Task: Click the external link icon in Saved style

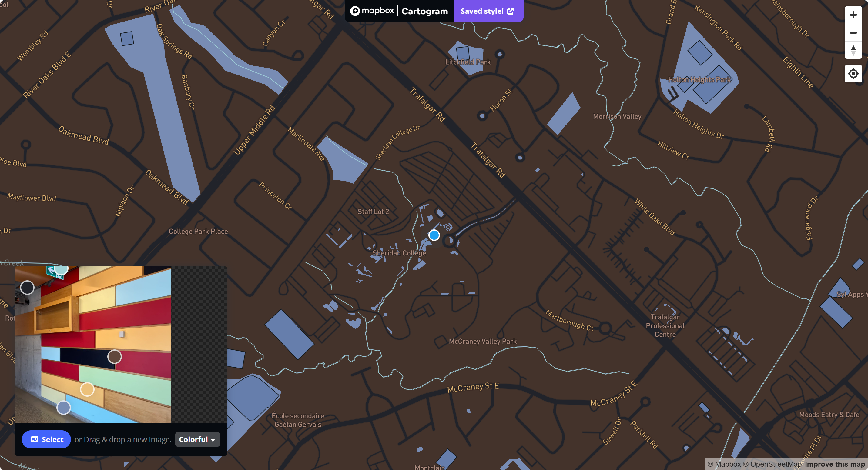Action: click(x=511, y=11)
